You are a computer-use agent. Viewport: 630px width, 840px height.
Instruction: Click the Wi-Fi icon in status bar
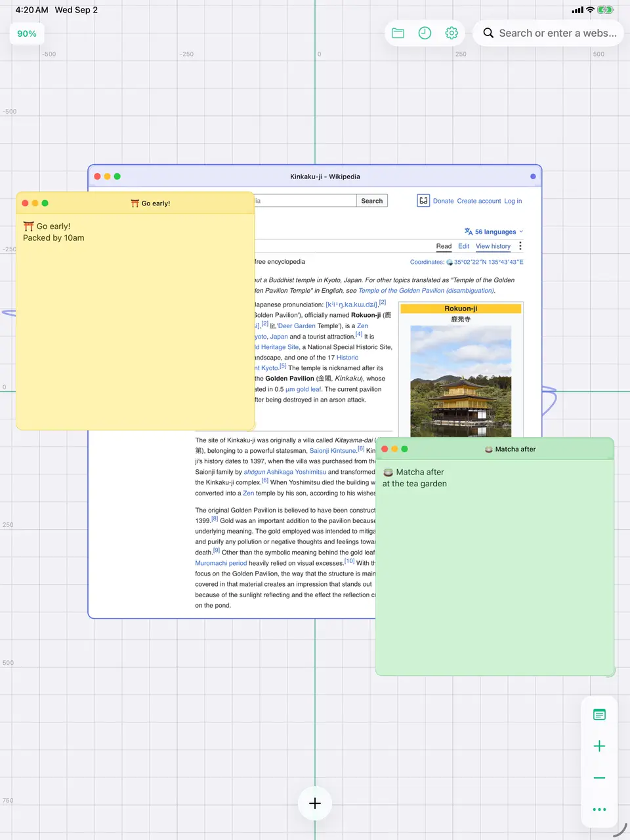[590, 10]
